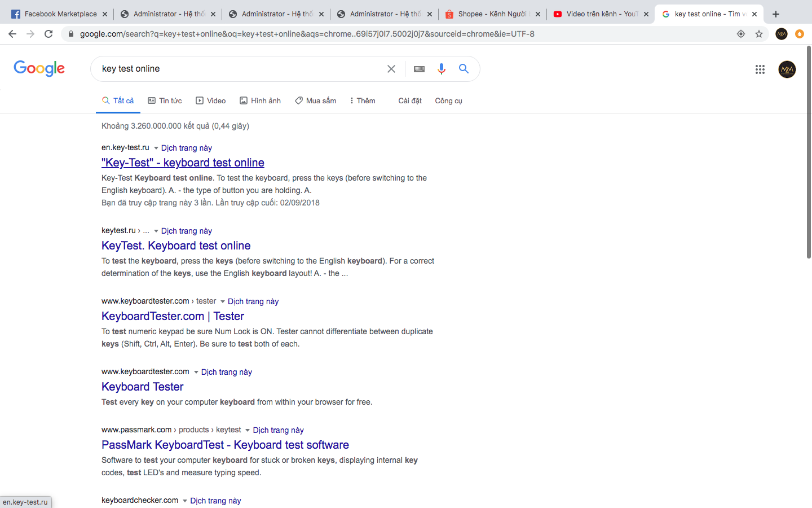Image resolution: width=812 pixels, height=508 pixels.
Task: Click the browser back arrow
Action: click(x=12, y=34)
